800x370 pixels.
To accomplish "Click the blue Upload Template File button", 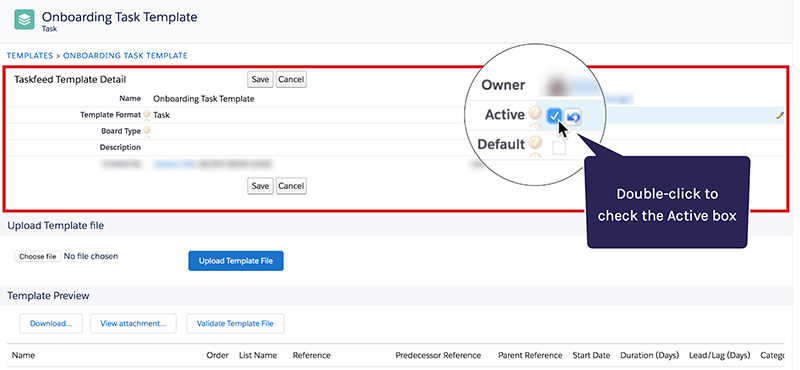I will pyautogui.click(x=236, y=261).
